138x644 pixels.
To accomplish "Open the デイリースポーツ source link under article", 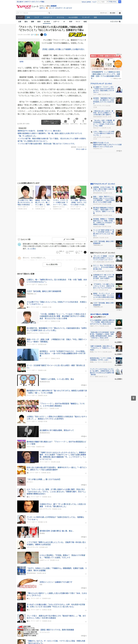I will click(81, 149).
